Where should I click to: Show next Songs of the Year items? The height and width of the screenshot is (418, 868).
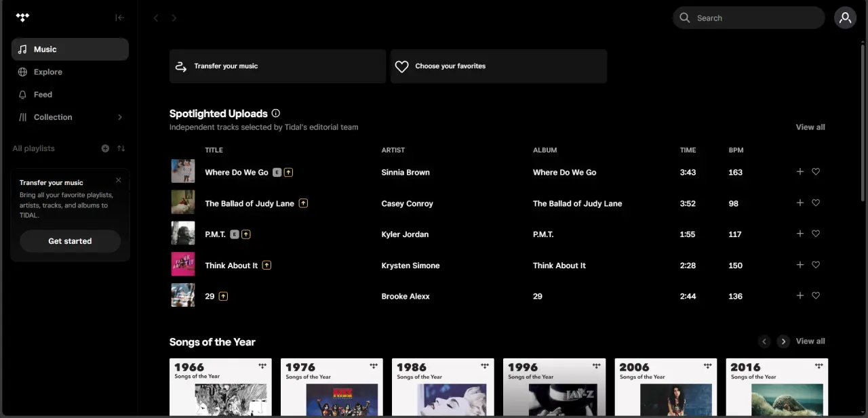(783, 341)
